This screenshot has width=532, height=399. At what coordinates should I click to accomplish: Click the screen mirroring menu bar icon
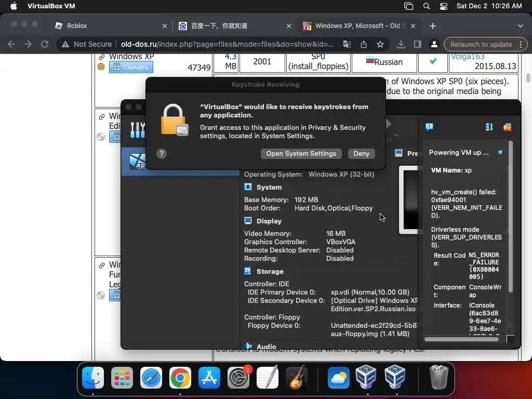(408, 6)
